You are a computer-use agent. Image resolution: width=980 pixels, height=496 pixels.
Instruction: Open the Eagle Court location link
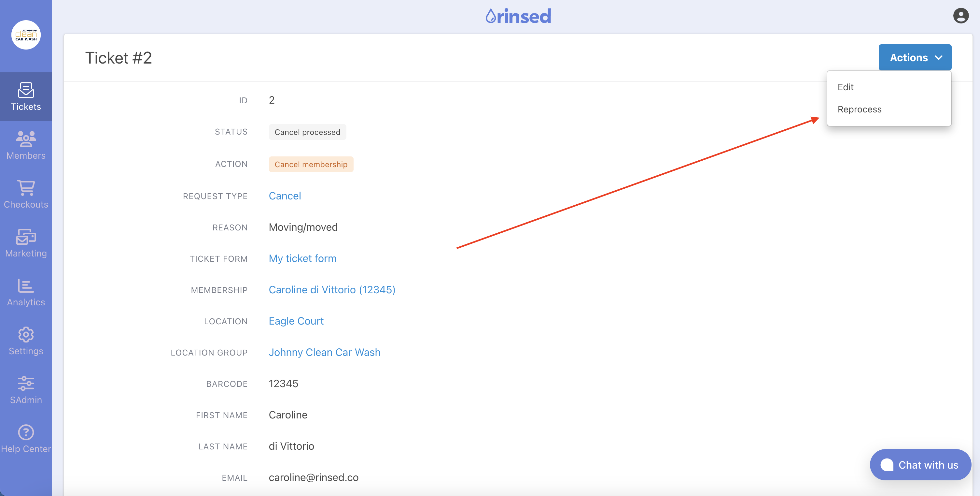click(296, 321)
